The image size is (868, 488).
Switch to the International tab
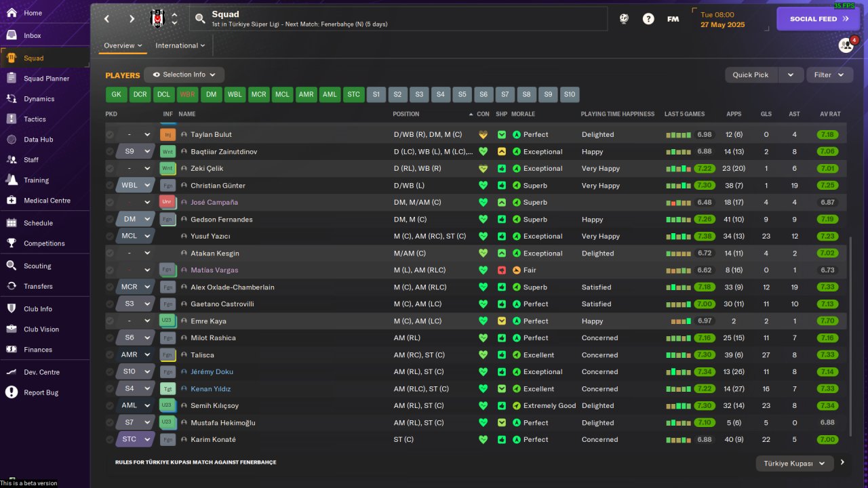tap(180, 45)
